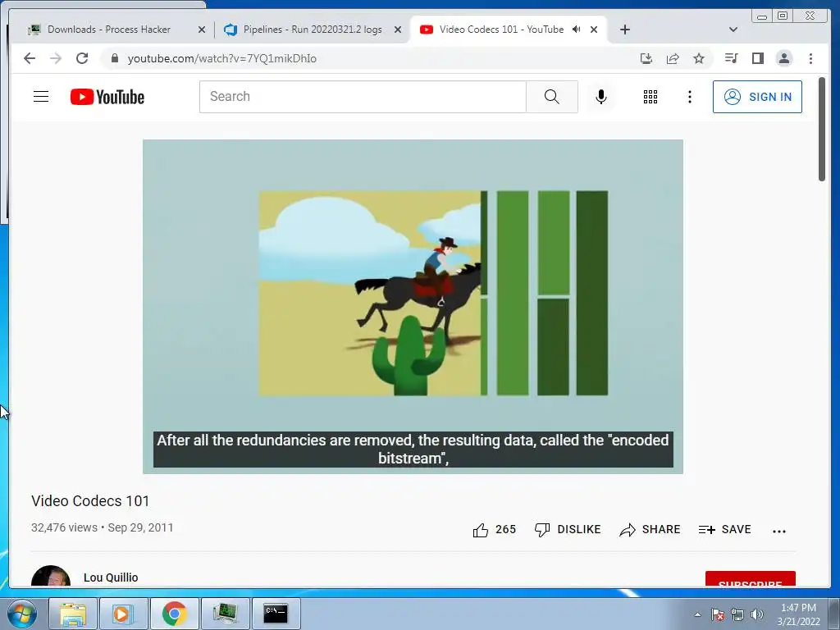Open the Windows Start menu orb
Screen dimensions: 840x630
[22, 614]
